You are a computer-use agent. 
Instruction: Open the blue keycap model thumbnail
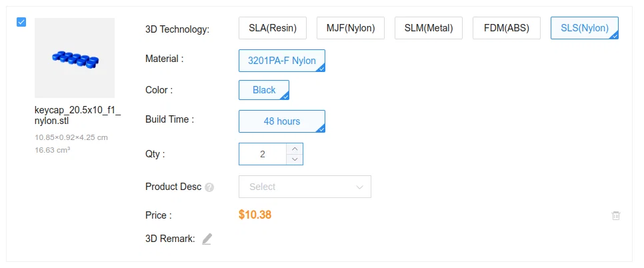[75, 59]
